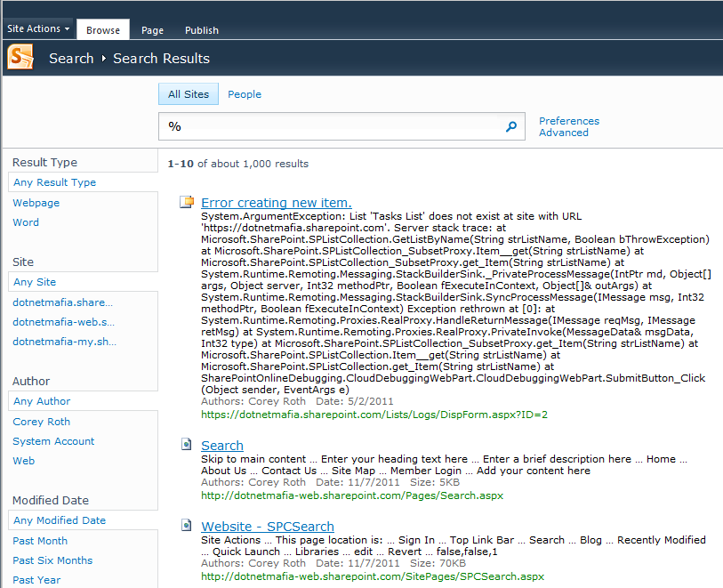The width and height of the screenshot is (723, 588).
Task: Click the Result Type refinement heading
Action: click(x=44, y=162)
